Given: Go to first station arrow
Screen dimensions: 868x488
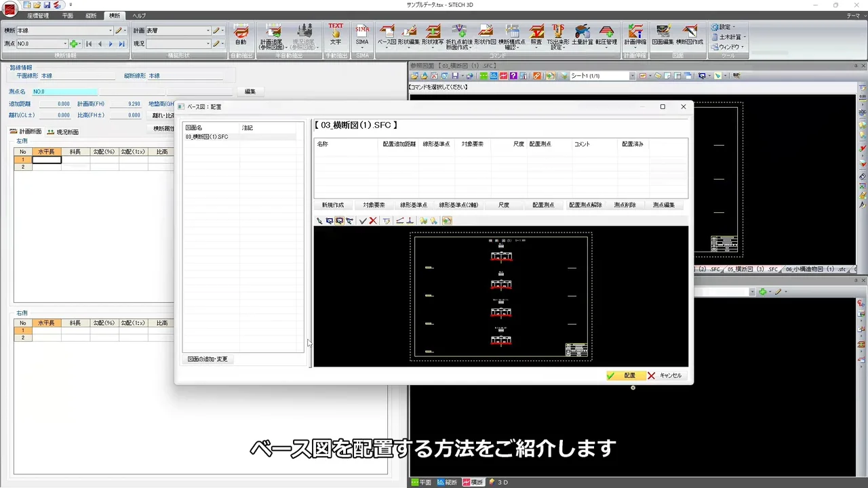Looking at the screenshot, I should [x=89, y=44].
